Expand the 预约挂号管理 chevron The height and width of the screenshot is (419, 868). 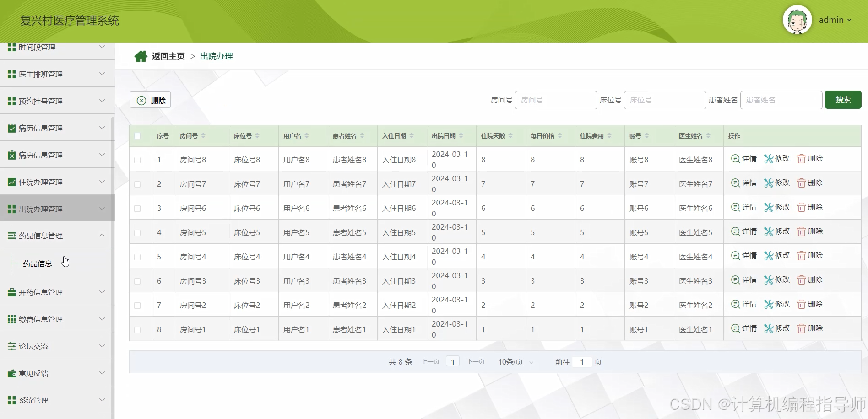coord(102,101)
